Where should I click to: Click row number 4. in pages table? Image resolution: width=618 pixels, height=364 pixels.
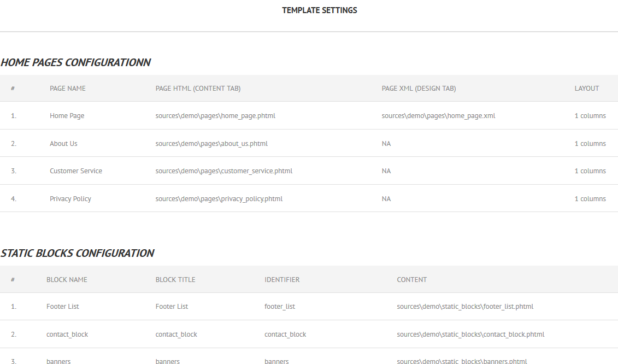tap(14, 199)
